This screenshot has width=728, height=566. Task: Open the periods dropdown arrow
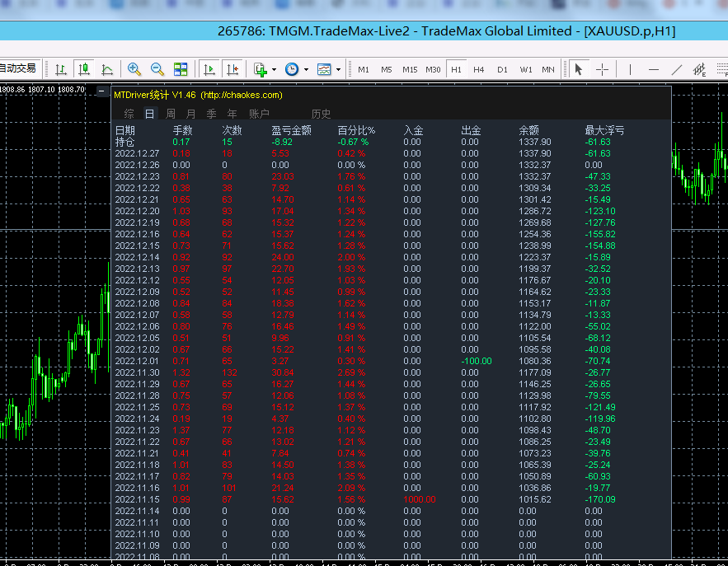pyautogui.click(x=306, y=69)
